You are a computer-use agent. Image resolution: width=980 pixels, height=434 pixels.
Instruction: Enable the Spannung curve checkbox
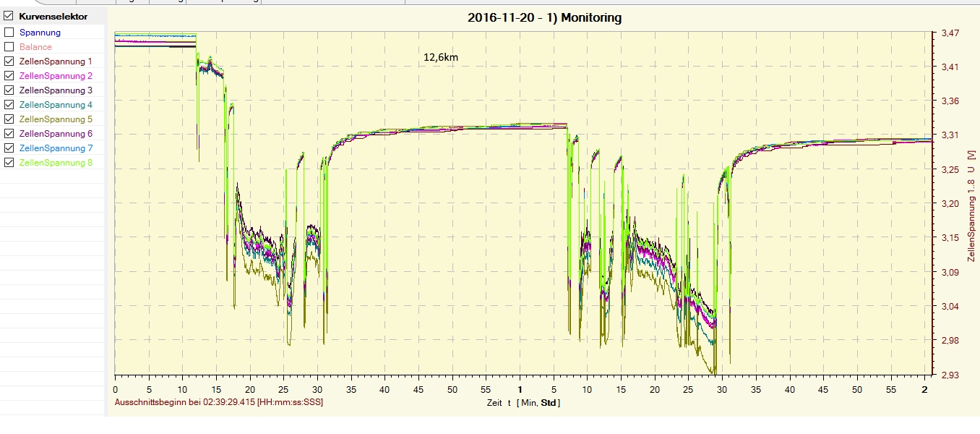9,33
